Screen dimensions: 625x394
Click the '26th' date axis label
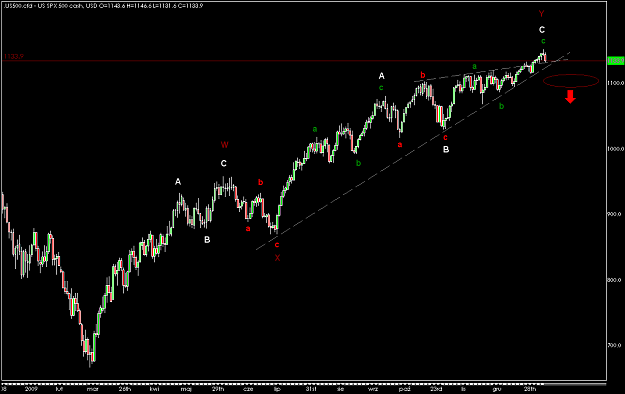click(x=125, y=389)
